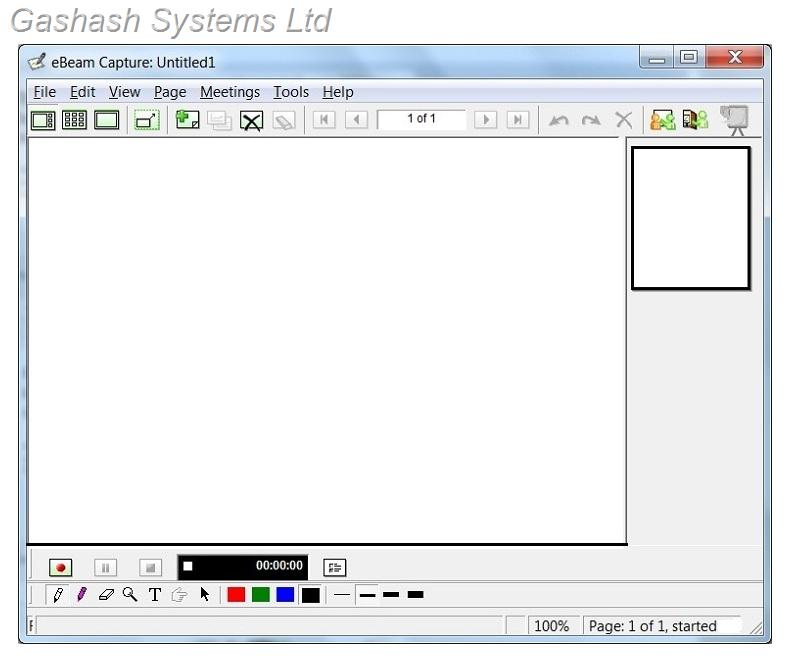Select the page 1 thumbnail

[691, 218]
